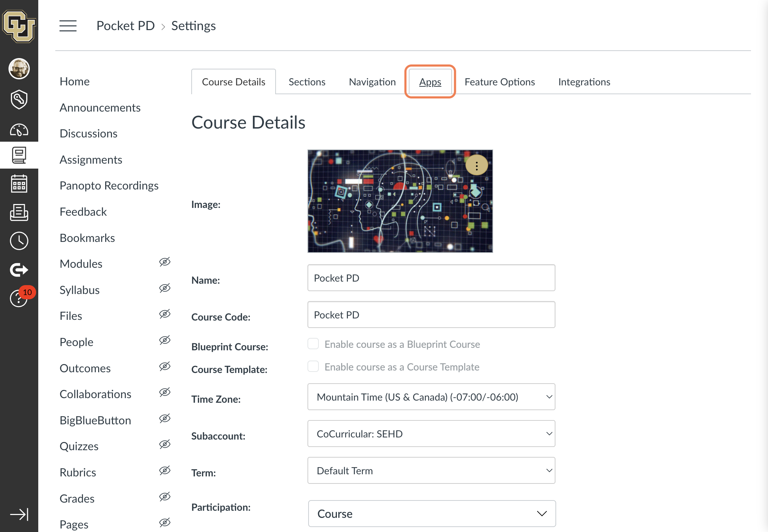
Task: Open the Apps tab
Action: 430,82
